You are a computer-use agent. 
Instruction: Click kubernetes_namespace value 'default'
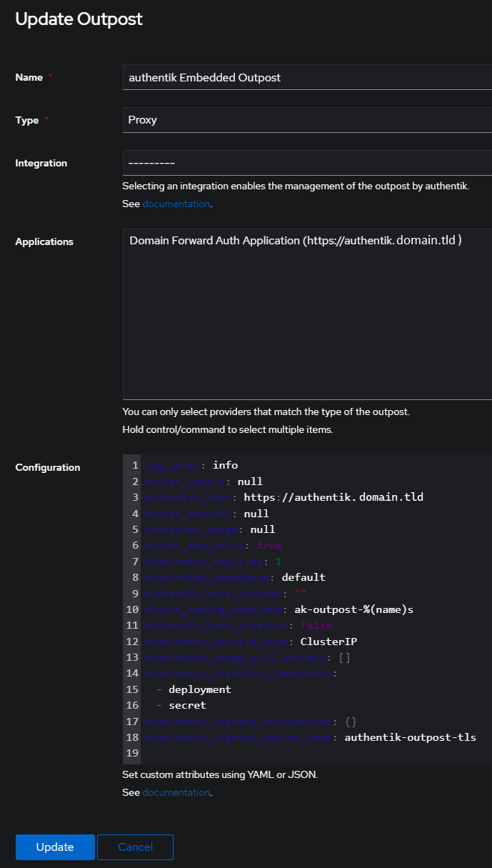coord(303,577)
